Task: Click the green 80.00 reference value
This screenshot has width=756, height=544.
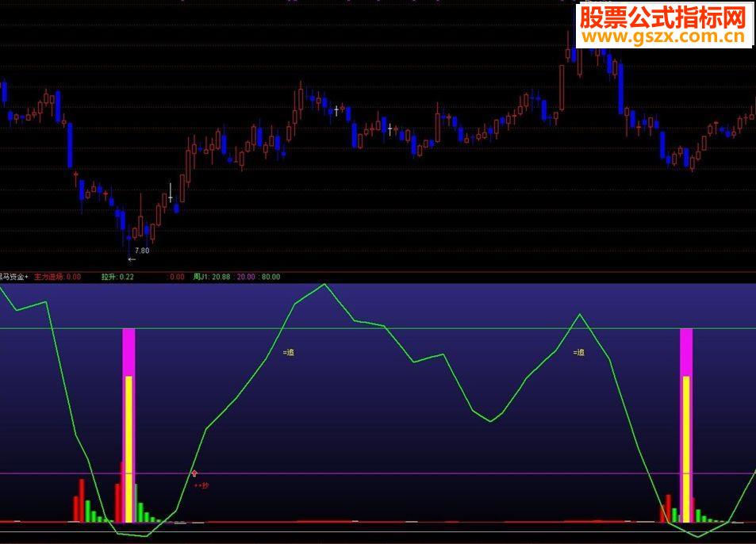Action: click(x=271, y=277)
